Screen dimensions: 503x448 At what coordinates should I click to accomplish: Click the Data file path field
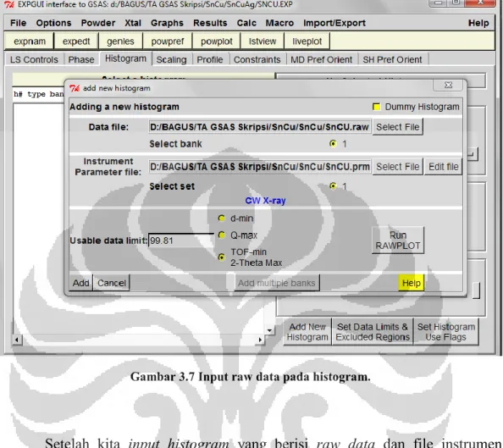point(260,127)
